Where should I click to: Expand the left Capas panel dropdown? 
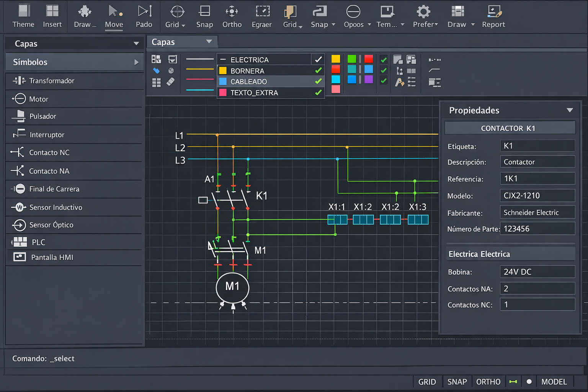[x=136, y=44]
